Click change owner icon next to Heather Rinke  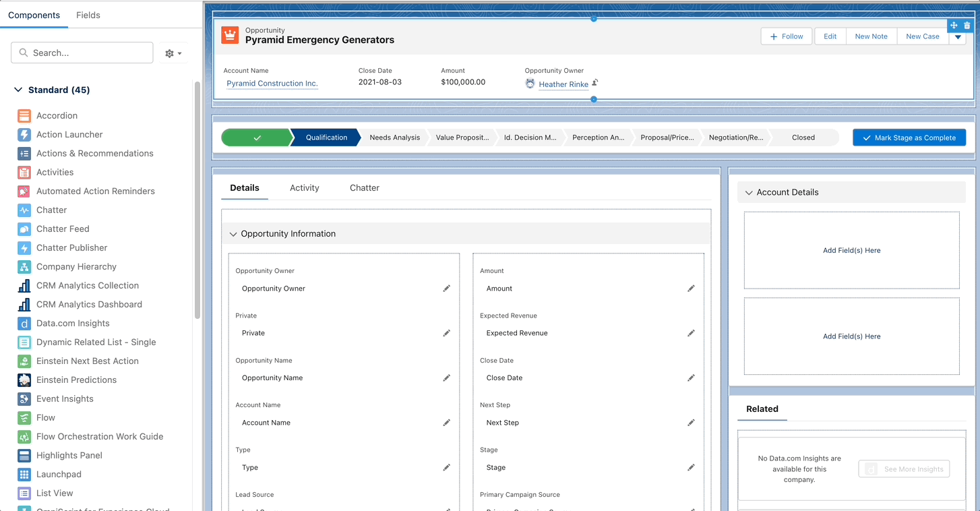(595, 83)
